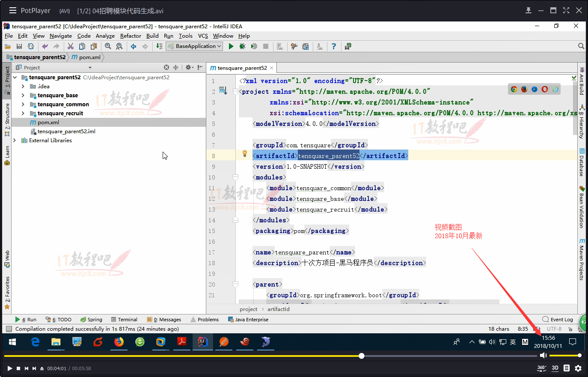
Task: Expand the tensquare_recruit module
Action: point(23,114)
